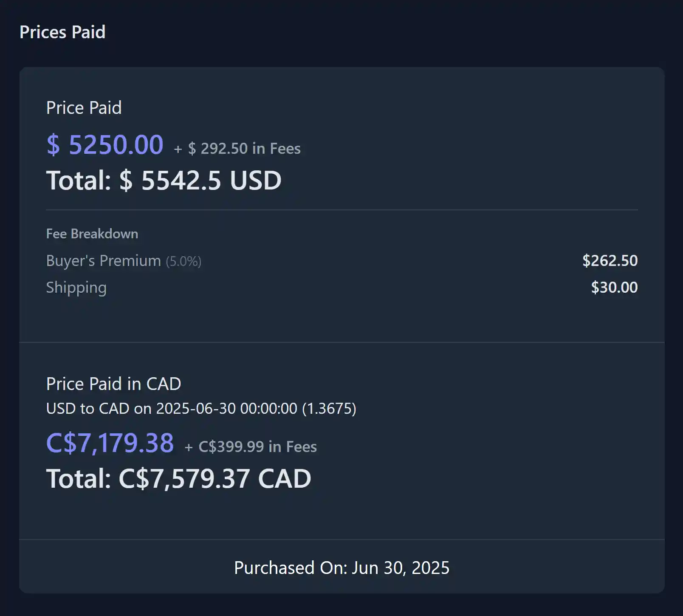Click the 2025-06-30 00:00:00 conversion timestamp
683x616 pixels.
226,409
